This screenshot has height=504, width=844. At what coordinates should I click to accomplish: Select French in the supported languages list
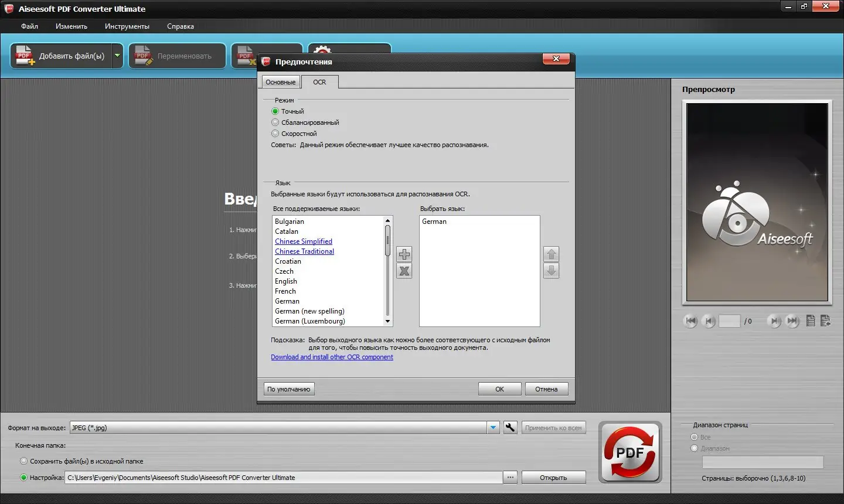click(285, 291)
